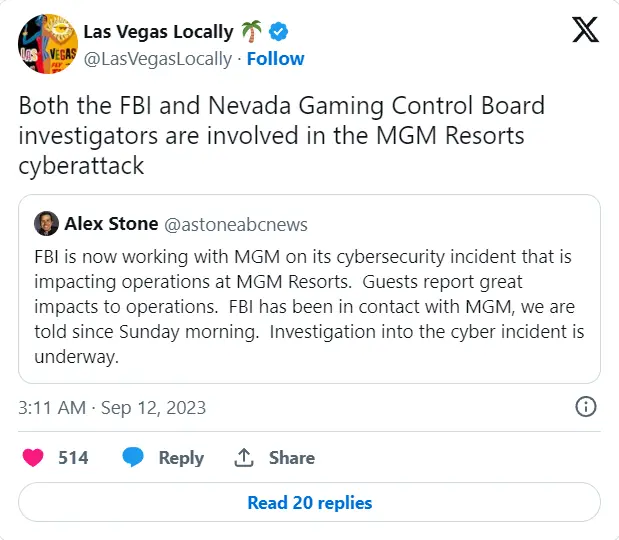Click Alex Stone's small avatar

(47, 223)
